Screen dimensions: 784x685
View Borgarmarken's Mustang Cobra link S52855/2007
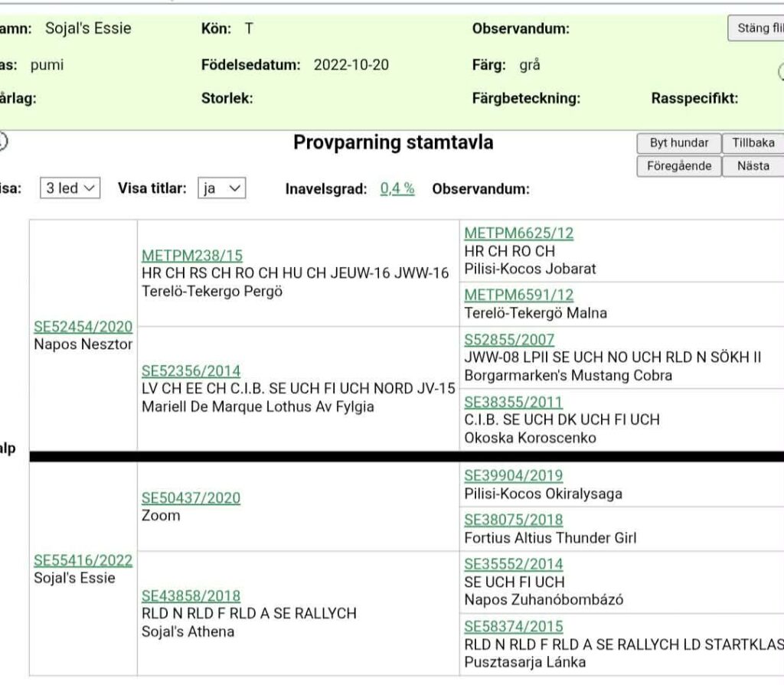click(509, 340)
